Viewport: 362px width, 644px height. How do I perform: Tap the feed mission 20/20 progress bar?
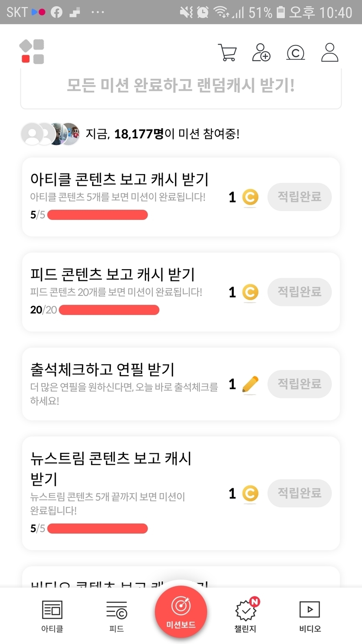point(109,310)
